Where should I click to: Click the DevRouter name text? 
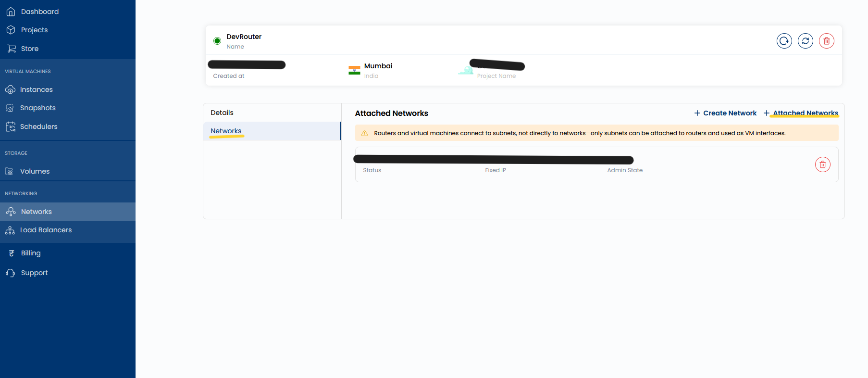click(244, 37)
